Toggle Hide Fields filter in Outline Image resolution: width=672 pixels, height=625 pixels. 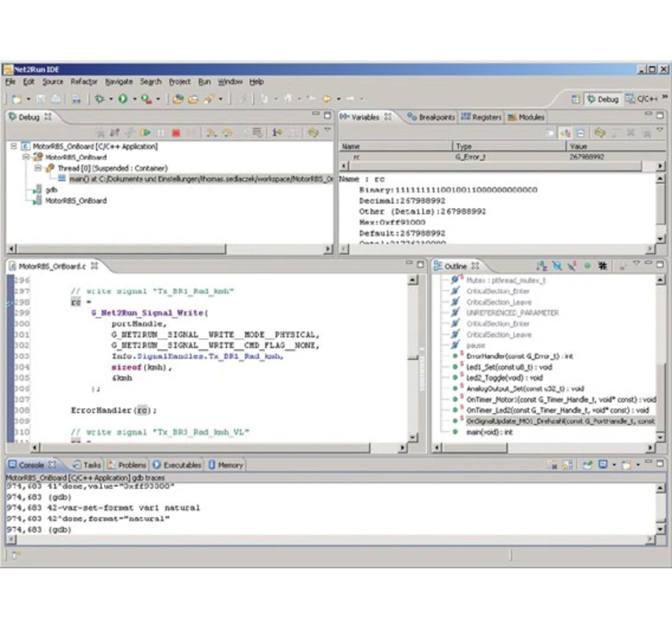pyautogui.click(x=557, y=266)
